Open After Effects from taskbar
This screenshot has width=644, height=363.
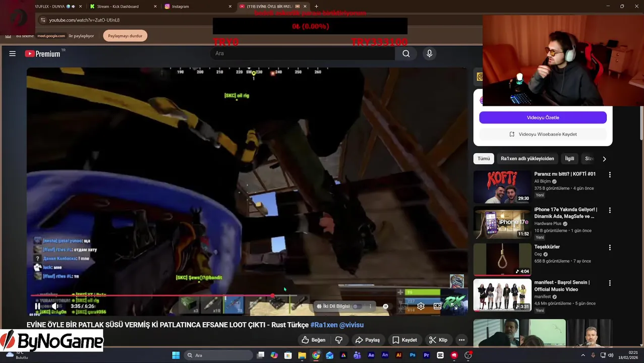[x=371, y=355]
